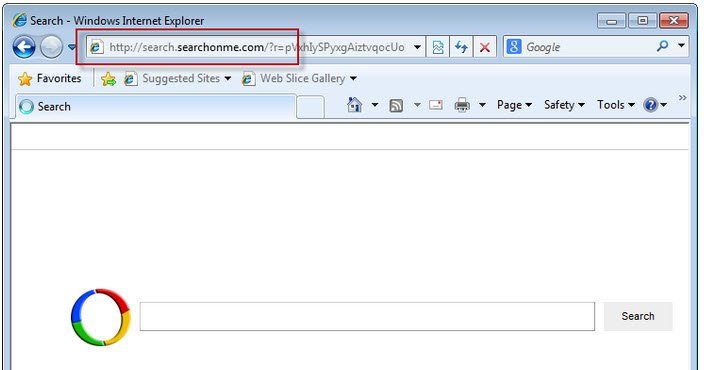This screenshot has height=370, width=704.
Task: Click the Read Mail icon
Action: [436, 105]
